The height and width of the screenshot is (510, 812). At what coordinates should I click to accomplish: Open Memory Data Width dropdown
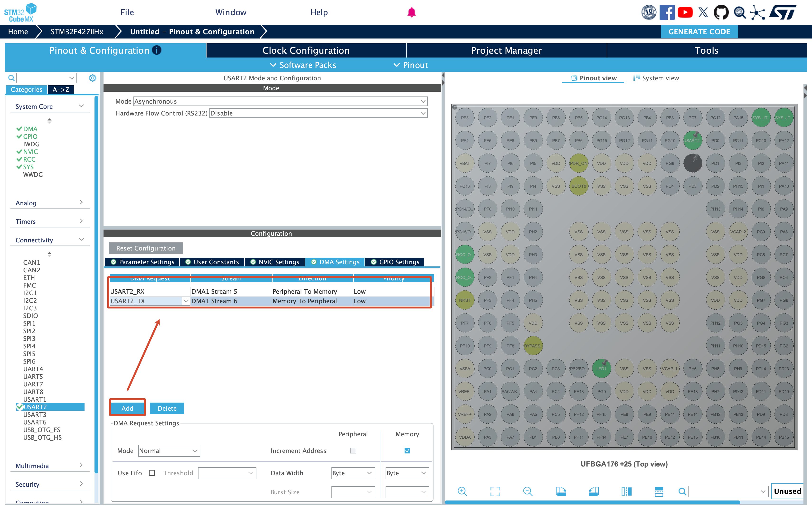[x=407, y=473]
